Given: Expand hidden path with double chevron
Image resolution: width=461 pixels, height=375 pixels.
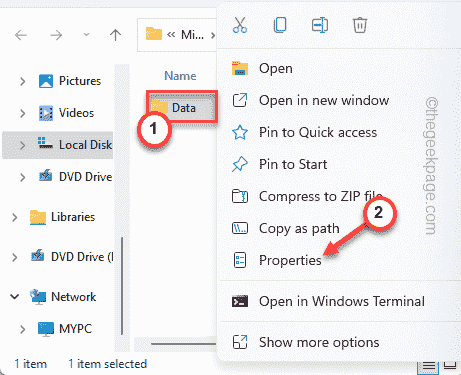Looking at the screenshot, I should point(171,34).
